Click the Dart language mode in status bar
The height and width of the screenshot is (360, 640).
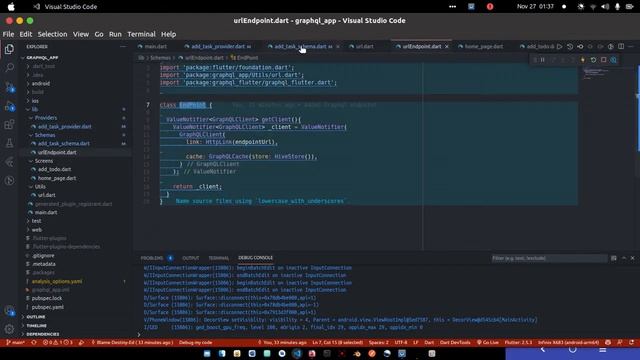pyautogui.click(x=429, y=342)
